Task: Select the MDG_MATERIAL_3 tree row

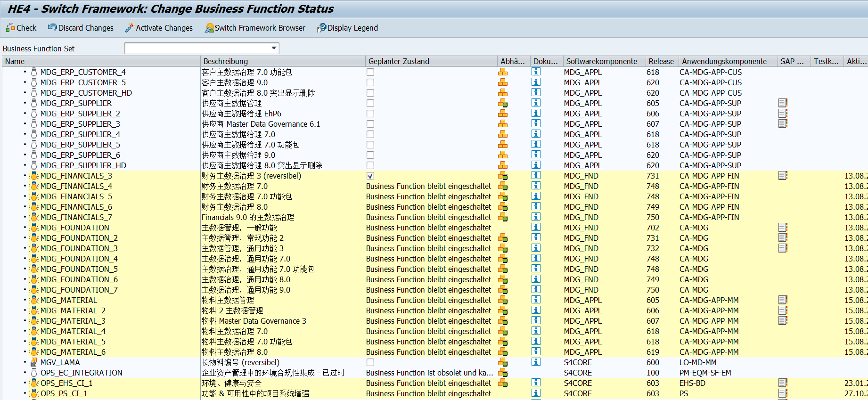Action: click(x=73, y=321)
